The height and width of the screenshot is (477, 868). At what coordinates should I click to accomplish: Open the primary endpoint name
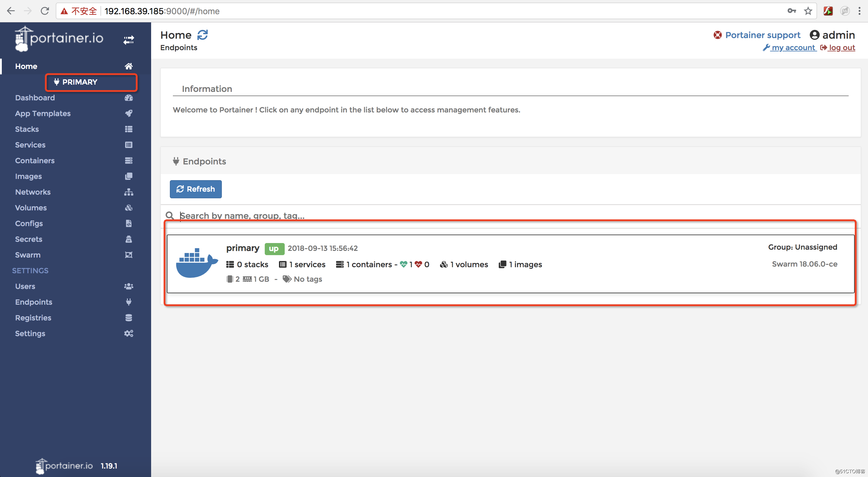pyautogui.click(x=243, y=248)
